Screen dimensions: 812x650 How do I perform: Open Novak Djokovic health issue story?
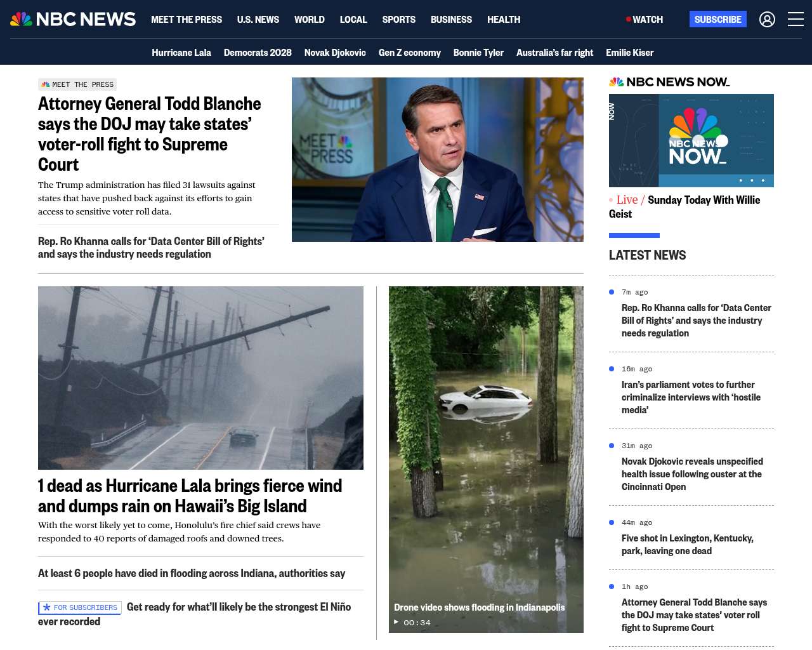point(692,474)
